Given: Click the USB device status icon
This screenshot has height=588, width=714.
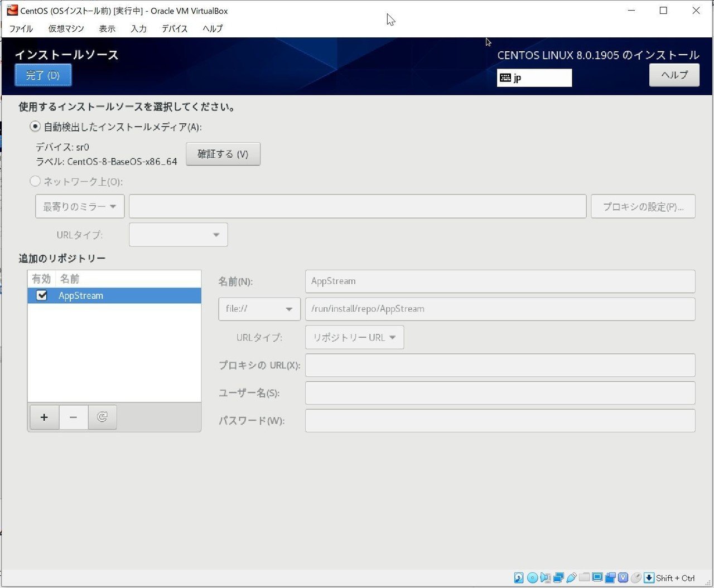Looking at the screenshot, I should (571, 577).
